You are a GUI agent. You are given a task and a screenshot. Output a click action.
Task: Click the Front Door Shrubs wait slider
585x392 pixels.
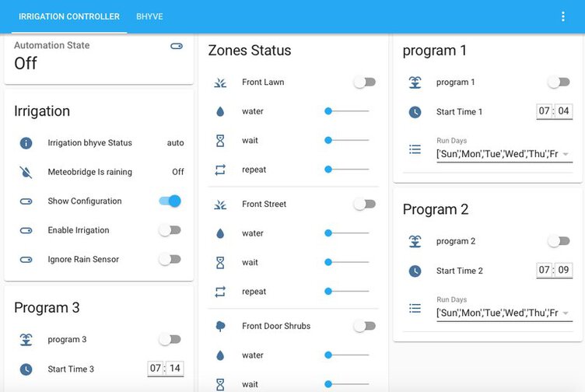[x=347, y=383]
